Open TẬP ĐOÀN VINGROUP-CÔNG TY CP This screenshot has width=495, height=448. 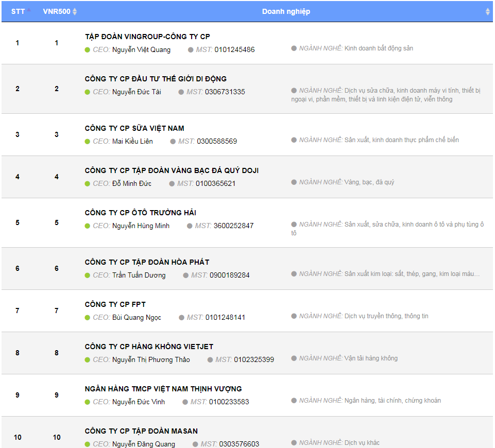[147, 37]
